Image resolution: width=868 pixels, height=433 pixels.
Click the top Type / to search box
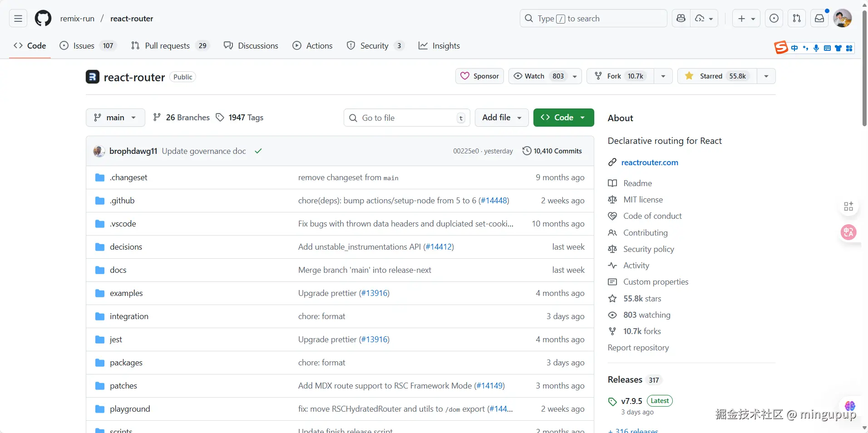point(593,19)
